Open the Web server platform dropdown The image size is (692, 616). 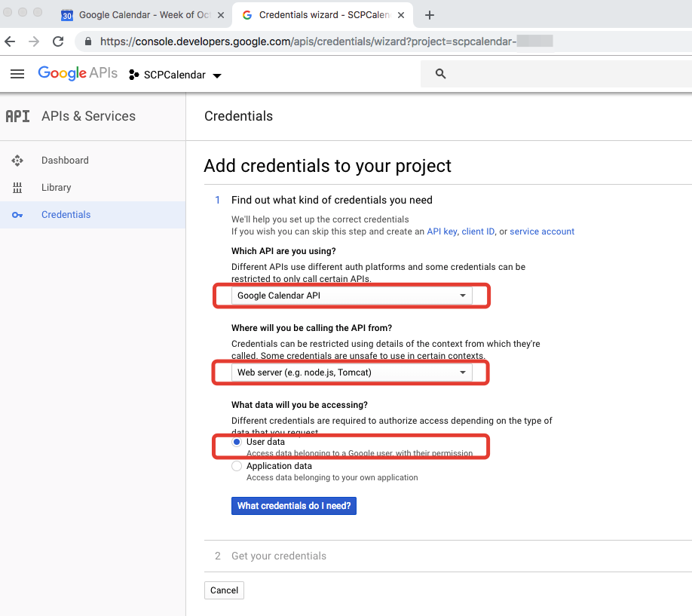[351, 372]
